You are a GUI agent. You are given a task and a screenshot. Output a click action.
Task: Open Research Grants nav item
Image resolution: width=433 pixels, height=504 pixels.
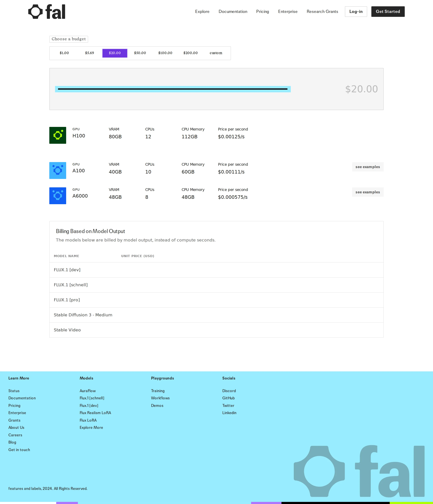[x=322, y=11]
